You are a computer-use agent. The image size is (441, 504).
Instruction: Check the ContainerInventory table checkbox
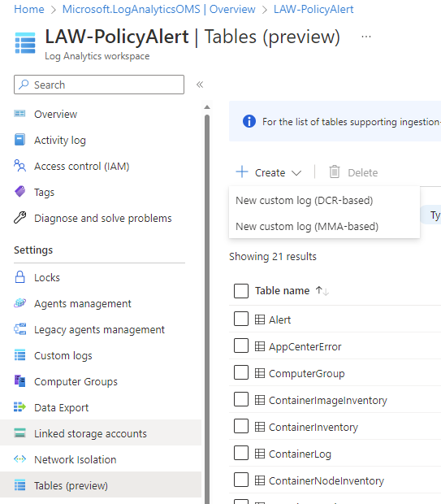241,426
